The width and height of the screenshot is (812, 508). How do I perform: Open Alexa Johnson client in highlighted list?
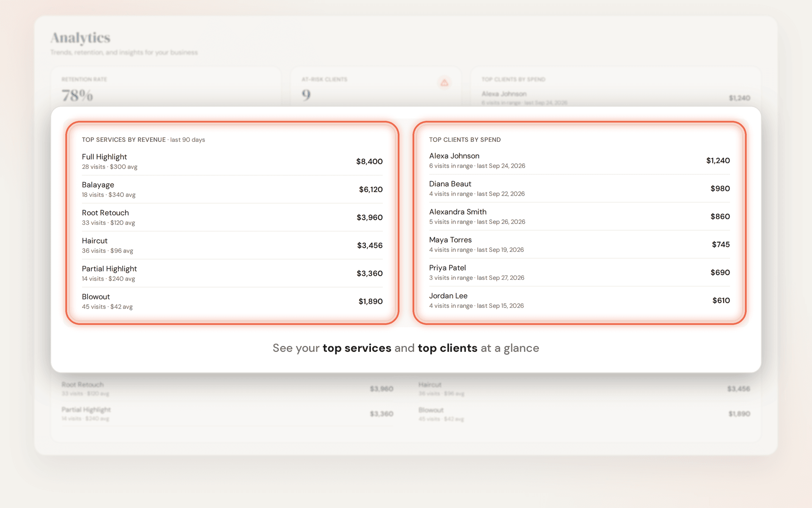[579, 160]
